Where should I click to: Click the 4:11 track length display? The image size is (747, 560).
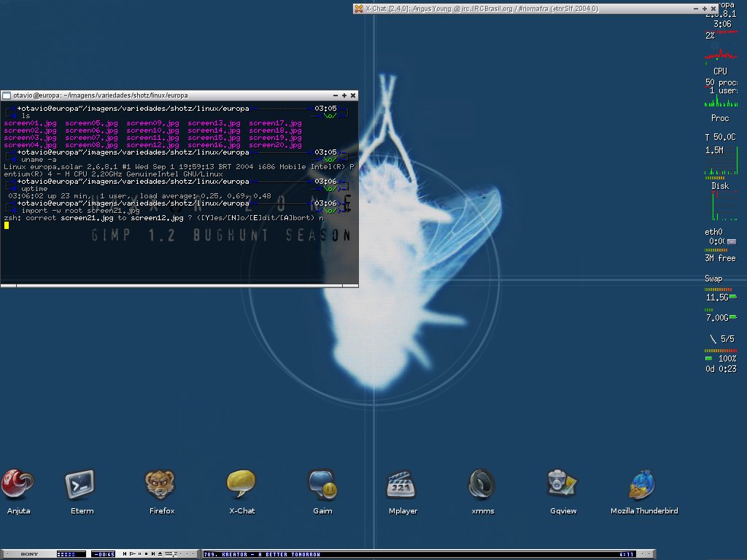coord(627,554)
